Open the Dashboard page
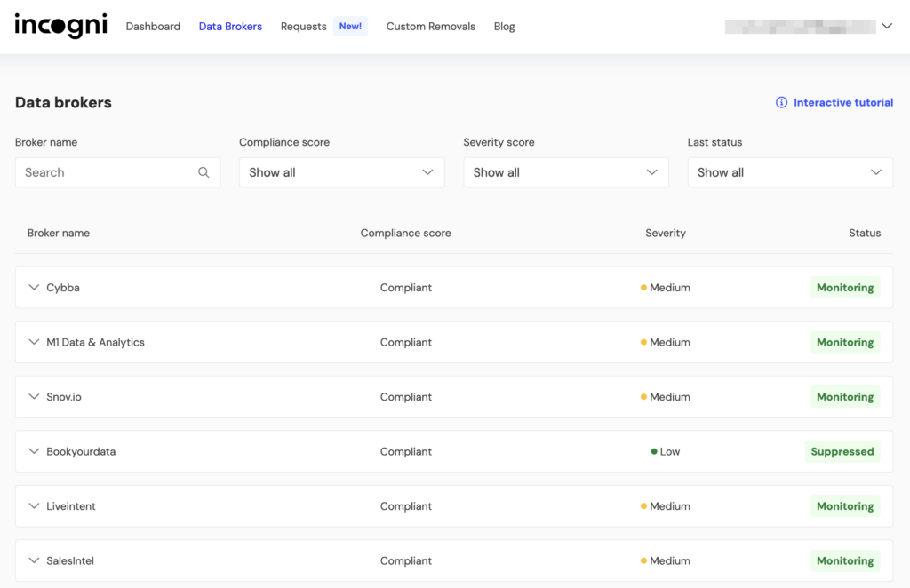910x588 pixels. 153,26
